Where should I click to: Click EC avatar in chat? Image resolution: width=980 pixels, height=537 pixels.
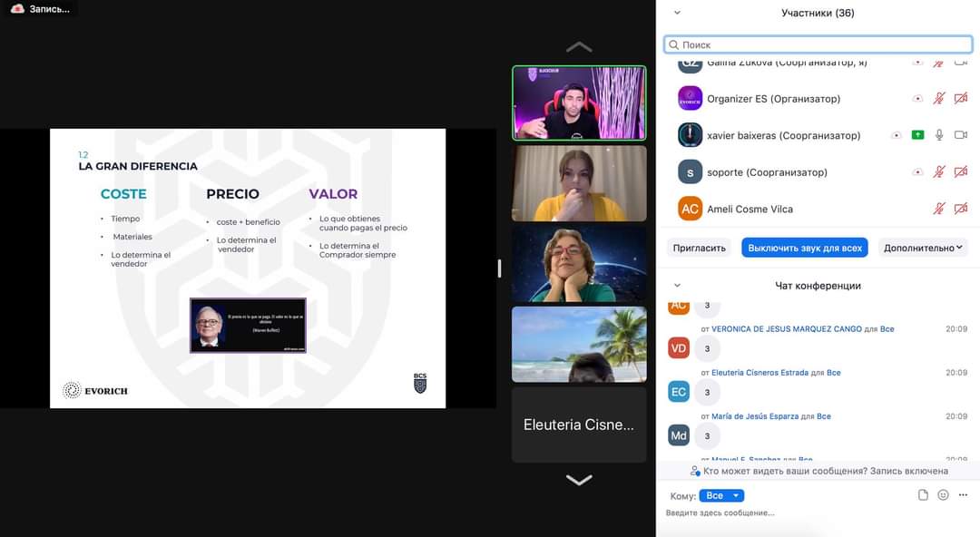[x=679, y=392]
